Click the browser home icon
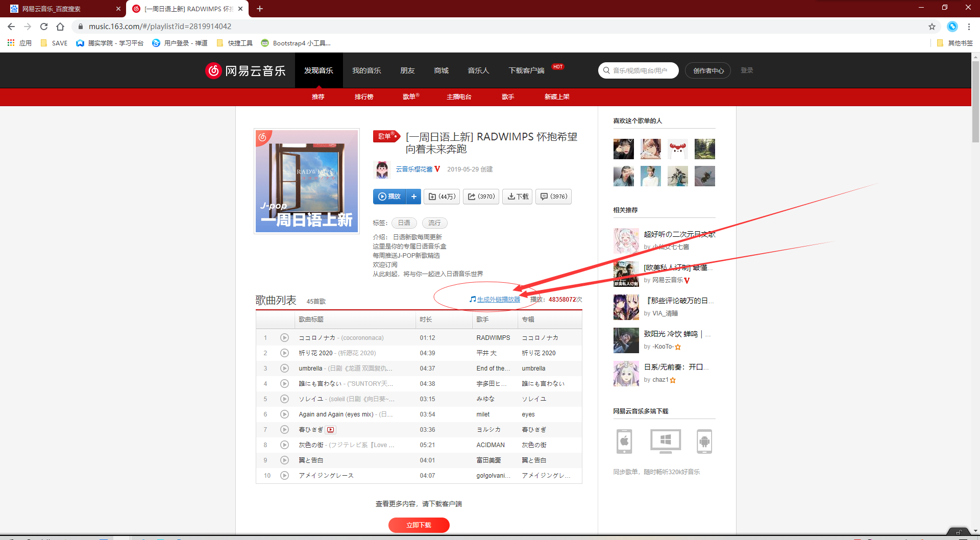The image size is (980, 540). pos(60,27)
